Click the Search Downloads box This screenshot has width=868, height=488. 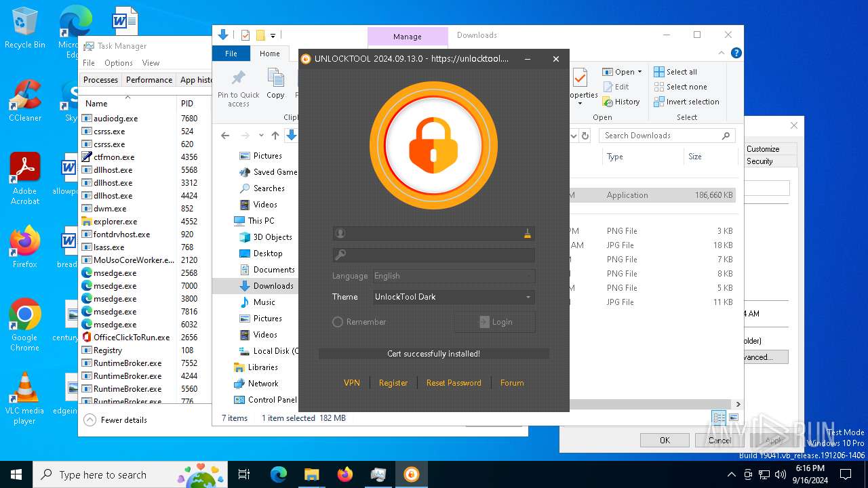667,136
